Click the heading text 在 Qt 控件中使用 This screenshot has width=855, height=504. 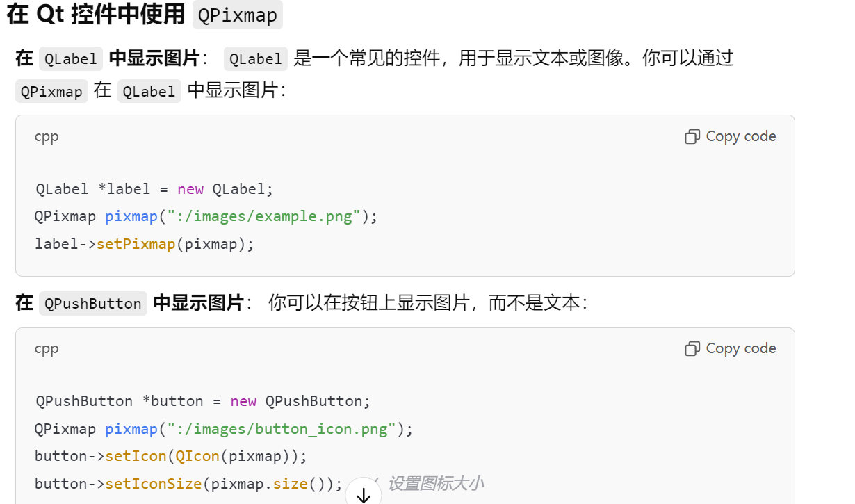[96, 15]
